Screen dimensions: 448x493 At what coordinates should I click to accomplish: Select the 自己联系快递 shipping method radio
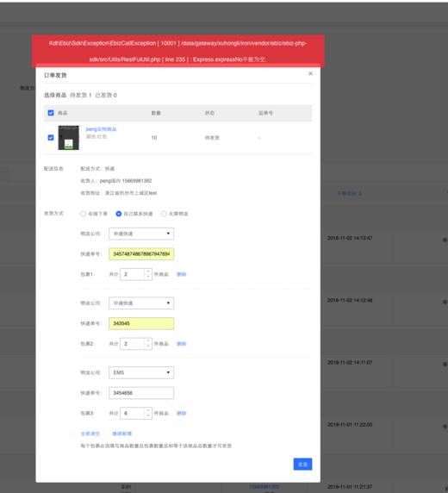coord(119,214)
